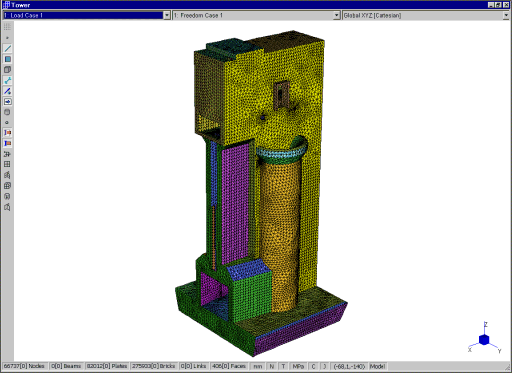Viewport: 512px width, 373px height.
Task: Click the blue XYZ axis triad cube
Action: tap(484, 340)
